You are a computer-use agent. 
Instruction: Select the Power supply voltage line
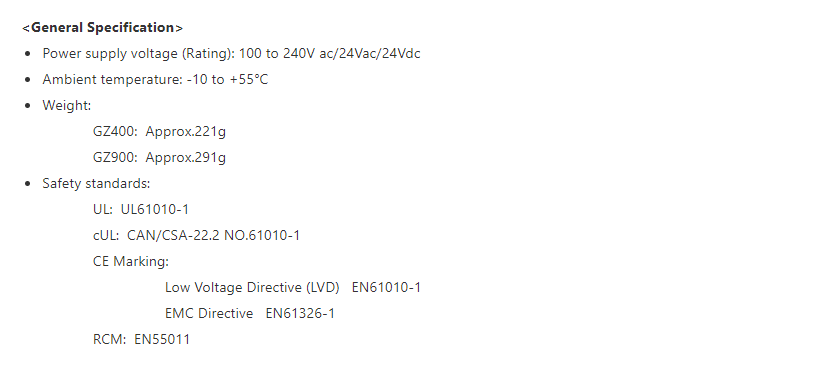[x=231, y=53]
